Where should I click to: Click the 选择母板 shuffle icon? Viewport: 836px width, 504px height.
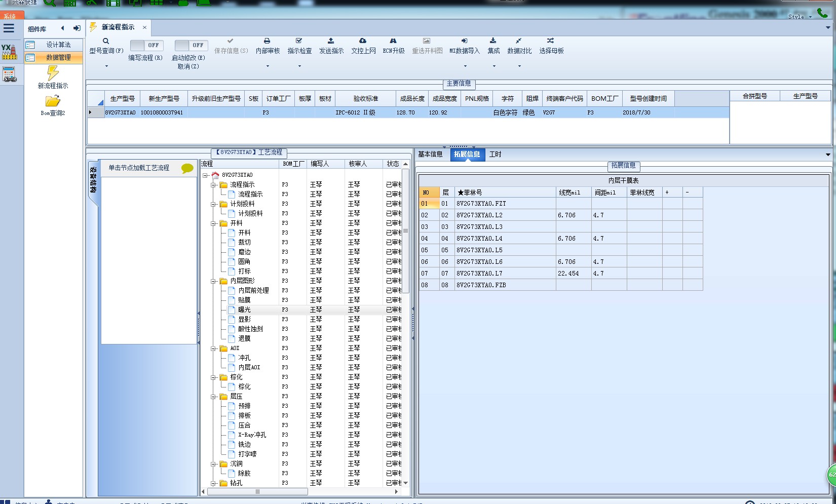click(551, 41)
